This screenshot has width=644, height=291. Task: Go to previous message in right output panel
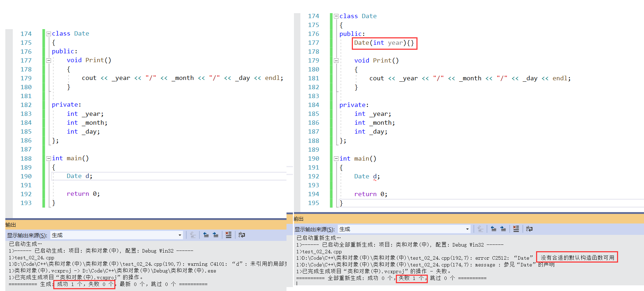click(493, 229)
